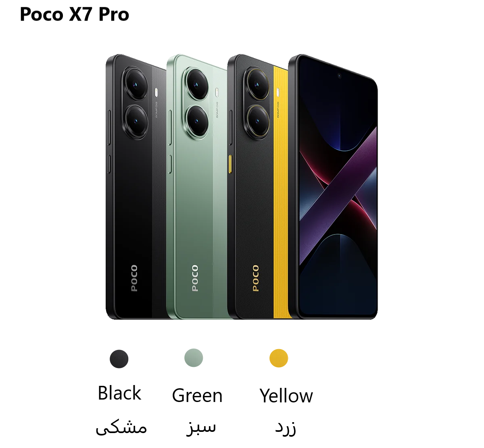The width and height of the screenshot is (484, 448).
Task: Click the Persian زرد label
Action: (286, 428)
